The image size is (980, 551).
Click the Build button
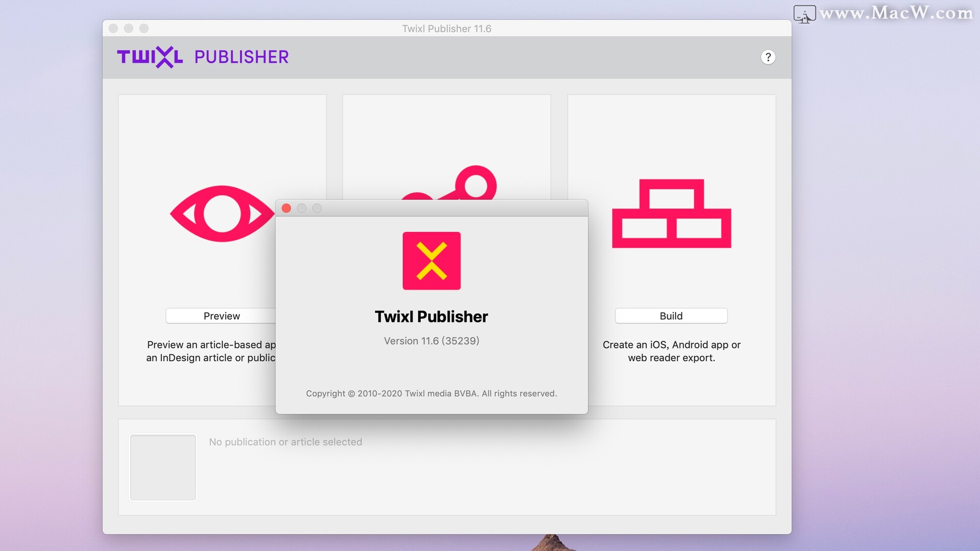[x=671, y=316]
